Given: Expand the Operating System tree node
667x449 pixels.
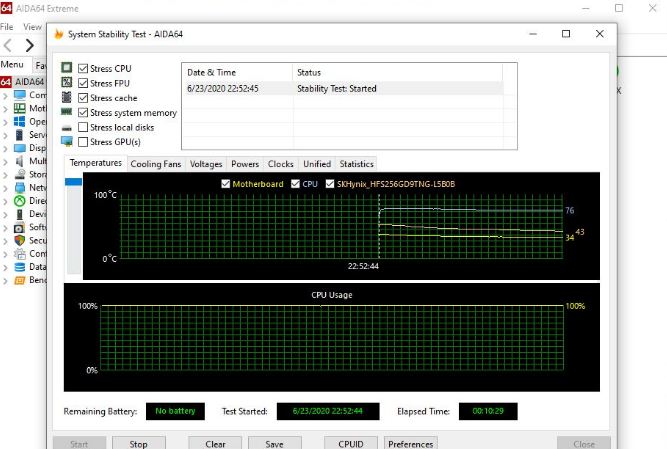Looking at the screenshot, I should 5,122.
